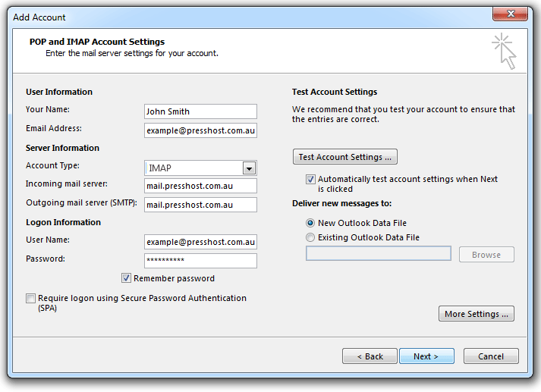Image resolution: width=541 pixels, height=392 pixels.
Task: Click into the Email Address field
Action: pos(200,130)
